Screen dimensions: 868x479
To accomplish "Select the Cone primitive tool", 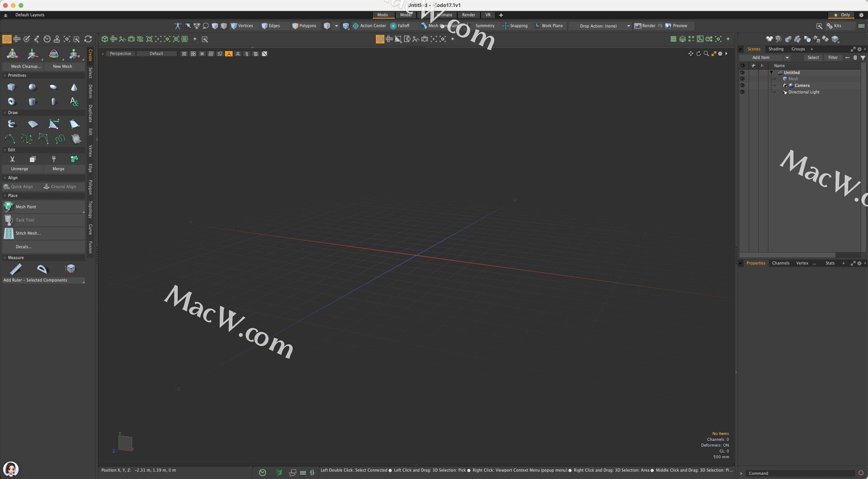I will point(74,87).
